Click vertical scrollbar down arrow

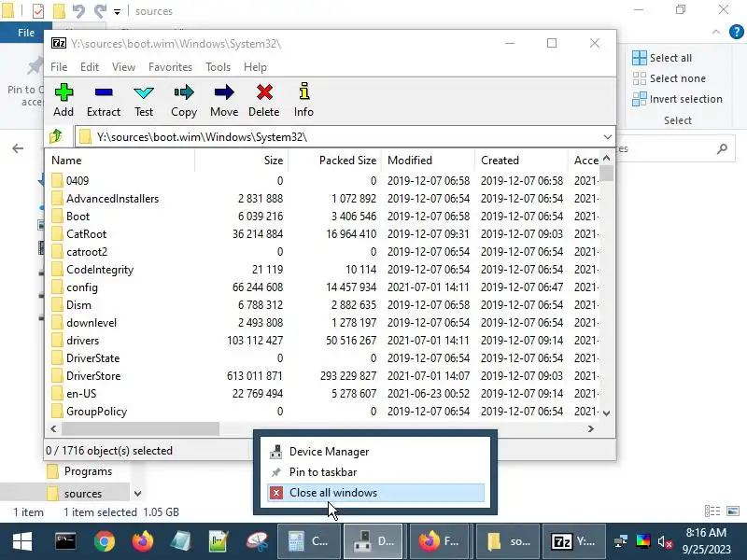tap(606, 413)
